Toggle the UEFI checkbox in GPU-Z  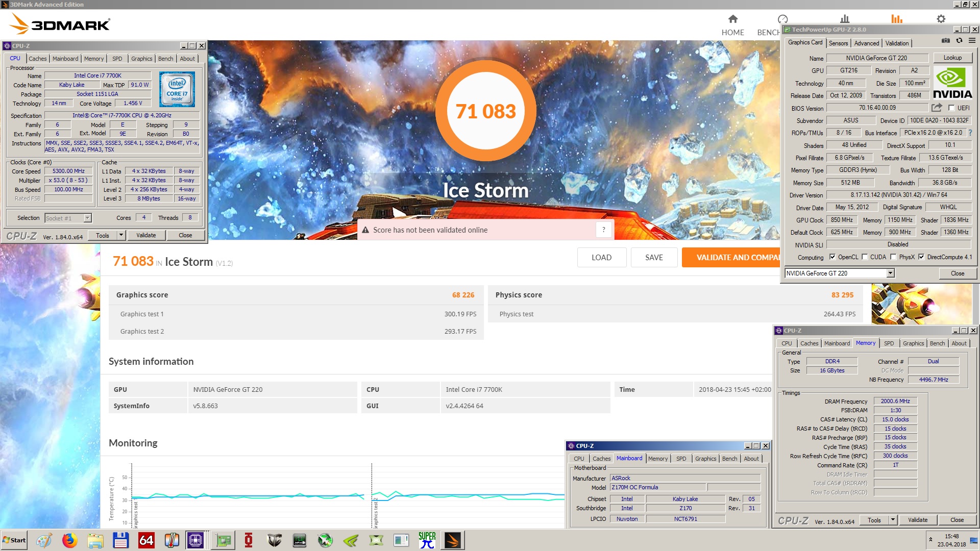coord(951,108)
